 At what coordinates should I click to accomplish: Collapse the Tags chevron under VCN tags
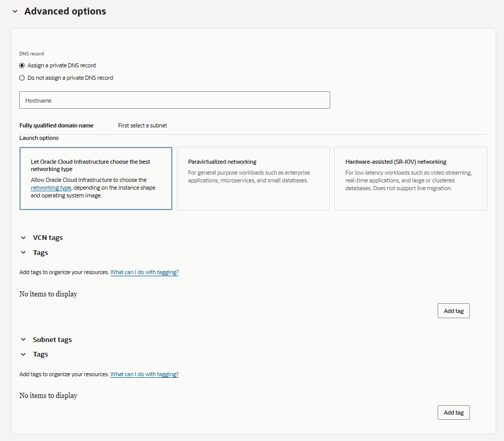click(x=23, y=252)
